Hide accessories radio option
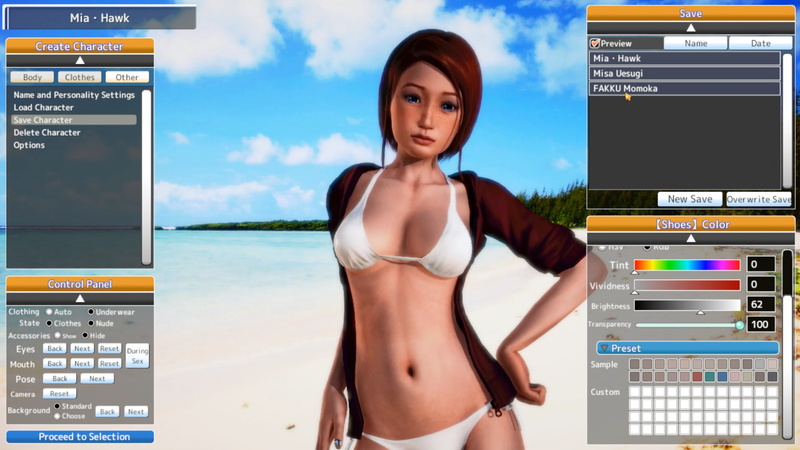The width and height of the screenshot is (800, 450). [x=85, y=335]
